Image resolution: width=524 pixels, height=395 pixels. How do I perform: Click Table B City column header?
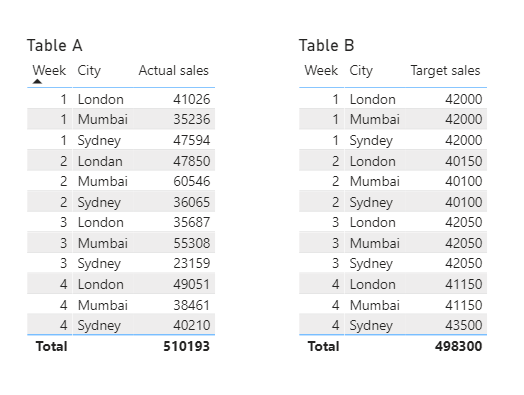361,71
